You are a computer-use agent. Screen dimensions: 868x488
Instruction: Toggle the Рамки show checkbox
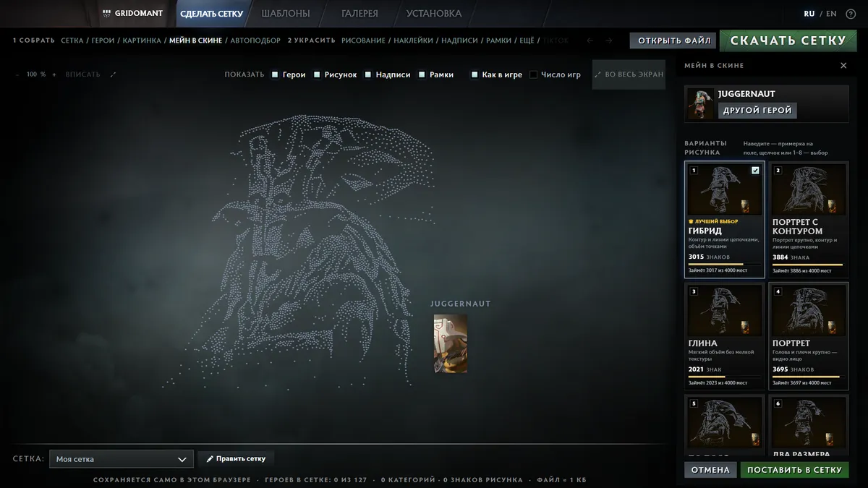click(422, 74)
